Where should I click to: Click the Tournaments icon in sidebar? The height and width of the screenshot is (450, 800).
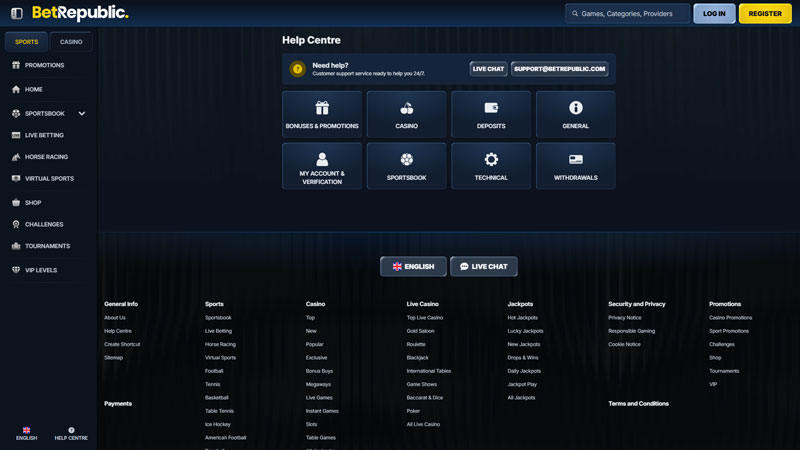coord(16,246)
